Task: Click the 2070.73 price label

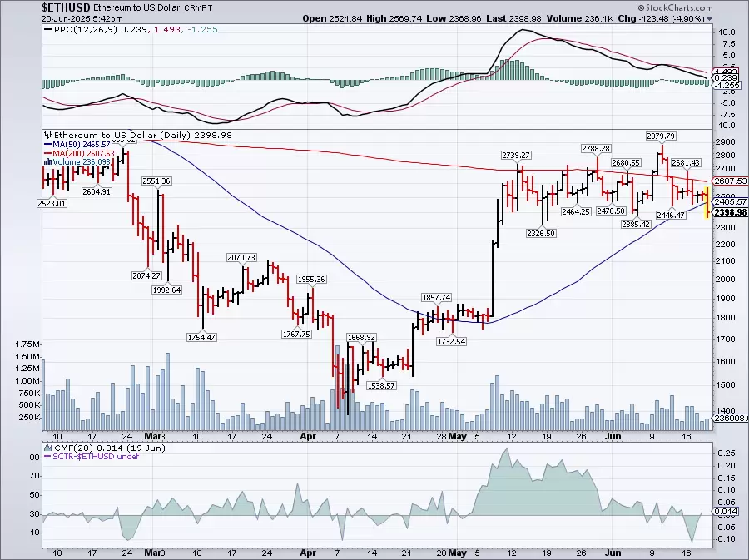Action: [x=241, y=258]
